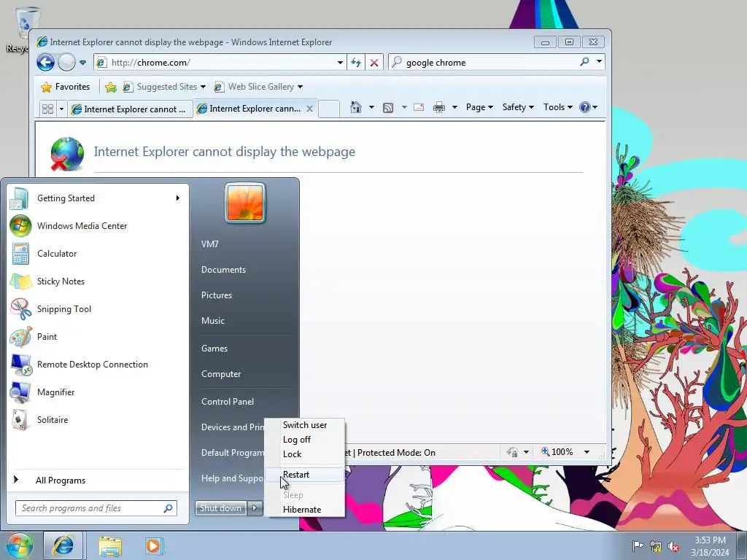The image size is (747, 560).
Task: Click the magnifier search icon in search box
Action: [584, 62]
